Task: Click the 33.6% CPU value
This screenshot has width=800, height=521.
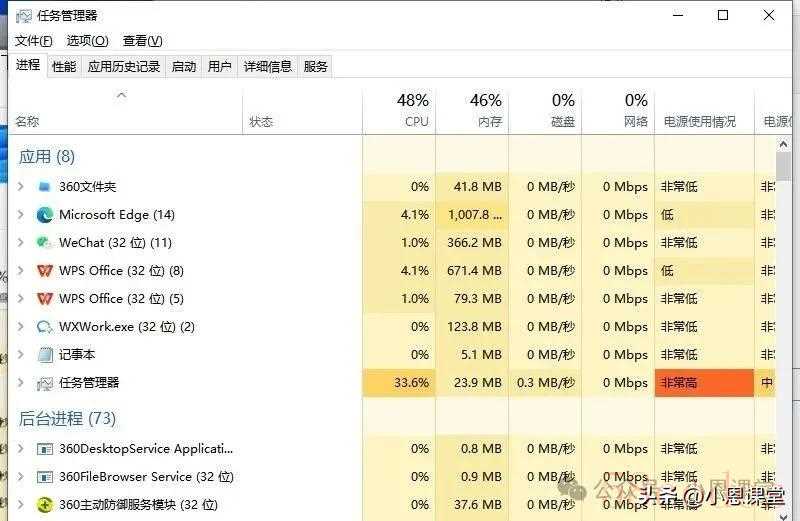Action: tap(411, 383)
